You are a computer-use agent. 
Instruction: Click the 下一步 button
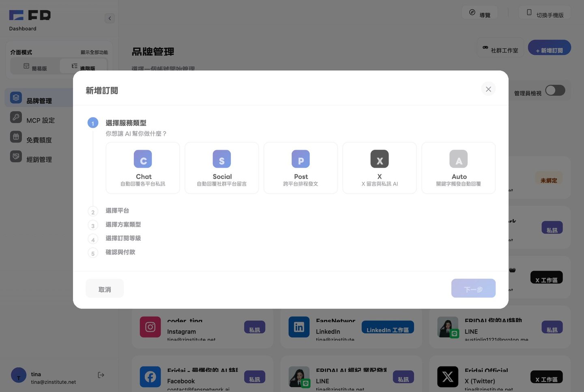click(473, 289)
